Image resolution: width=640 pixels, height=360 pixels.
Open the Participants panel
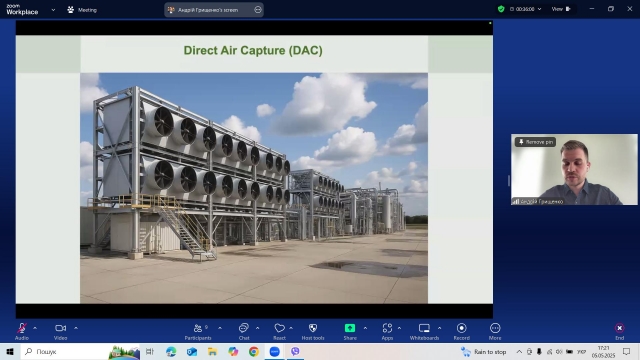[198, 331]
